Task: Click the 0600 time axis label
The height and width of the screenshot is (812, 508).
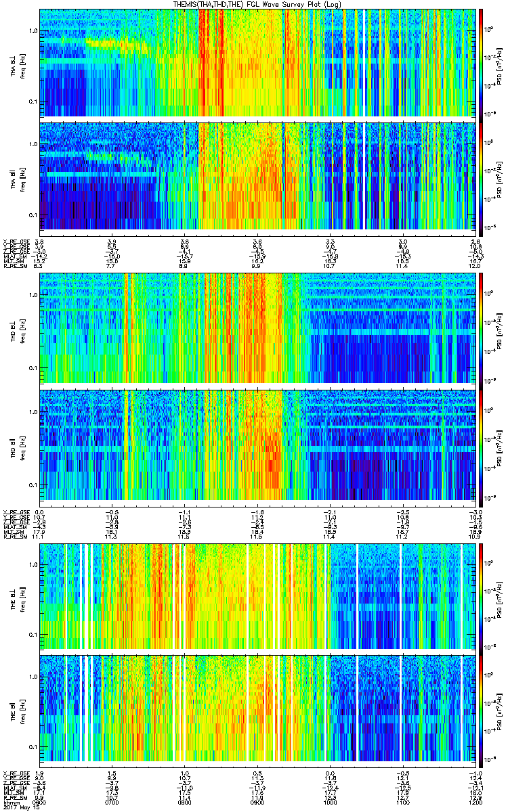Action: [40, 802]
